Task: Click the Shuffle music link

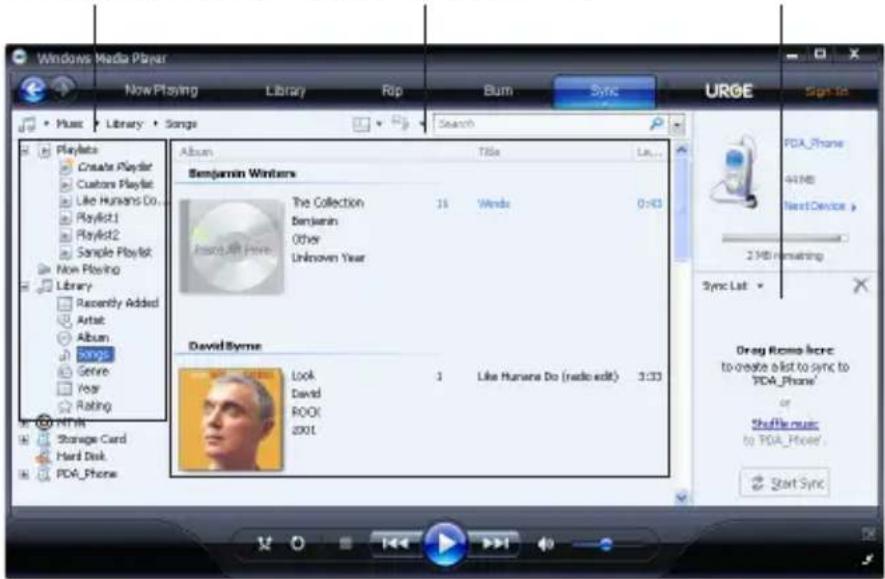Action: click(x=785, y=424)
